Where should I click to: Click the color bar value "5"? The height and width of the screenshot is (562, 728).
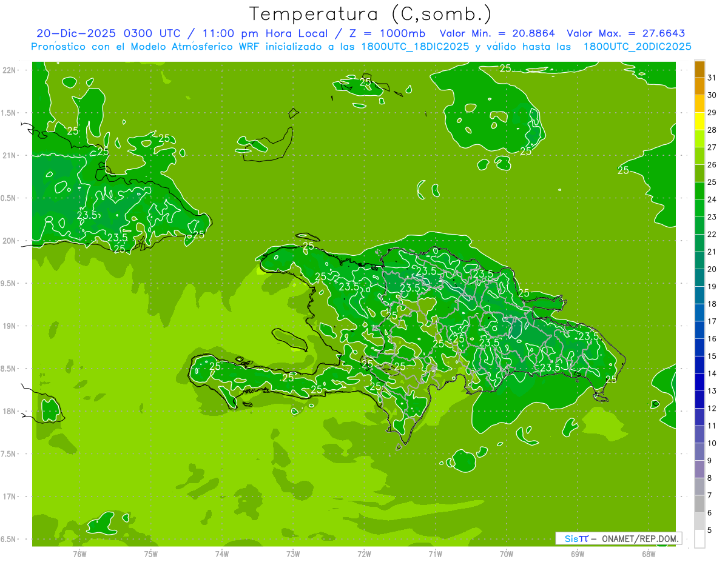click(x=710, y=530)
